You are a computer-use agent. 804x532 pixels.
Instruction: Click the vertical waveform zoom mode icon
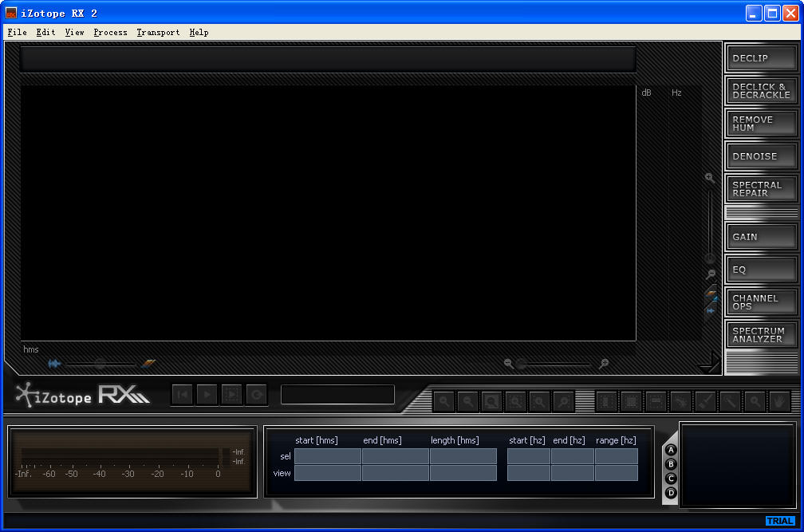pyautogui.click(x=711, y=310)
